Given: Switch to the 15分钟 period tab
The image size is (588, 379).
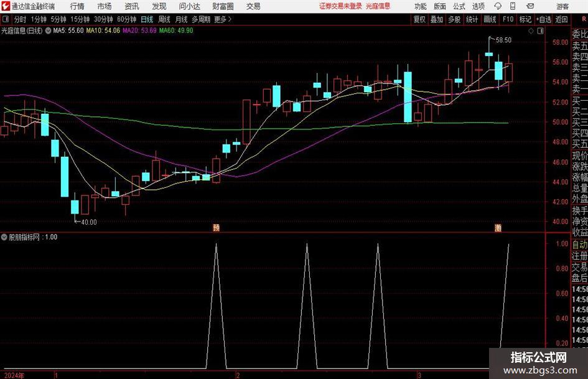Looking at the screenshot, I should tap(80, 19).
